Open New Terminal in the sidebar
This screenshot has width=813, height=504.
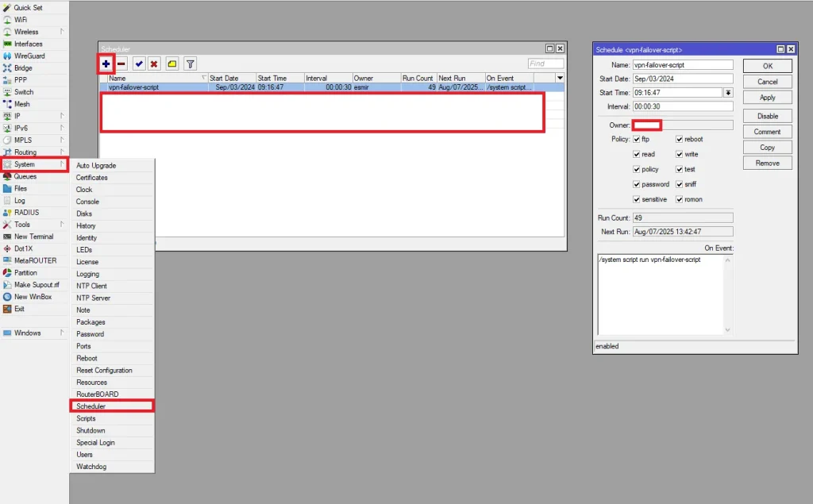coord(33,237)
